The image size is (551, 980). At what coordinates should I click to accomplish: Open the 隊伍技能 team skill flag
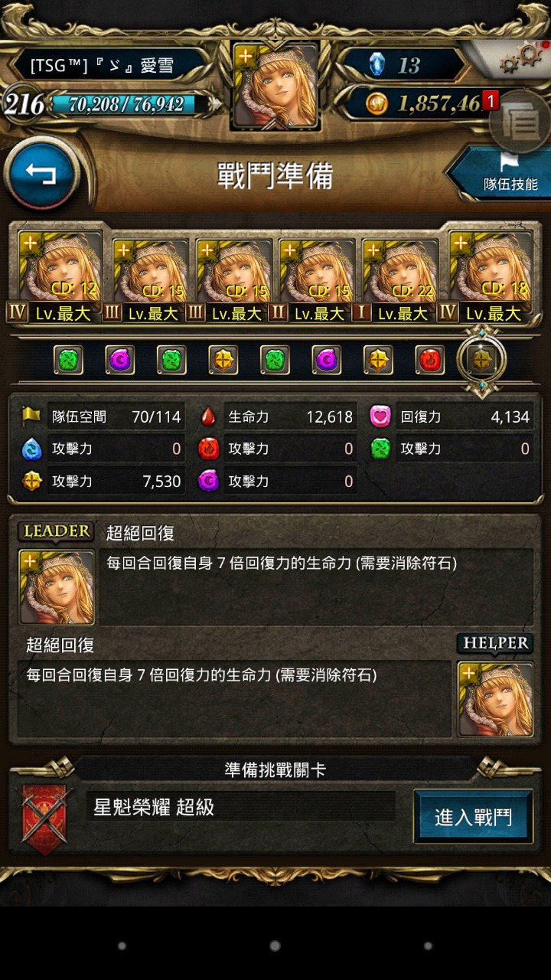point(502,173)
